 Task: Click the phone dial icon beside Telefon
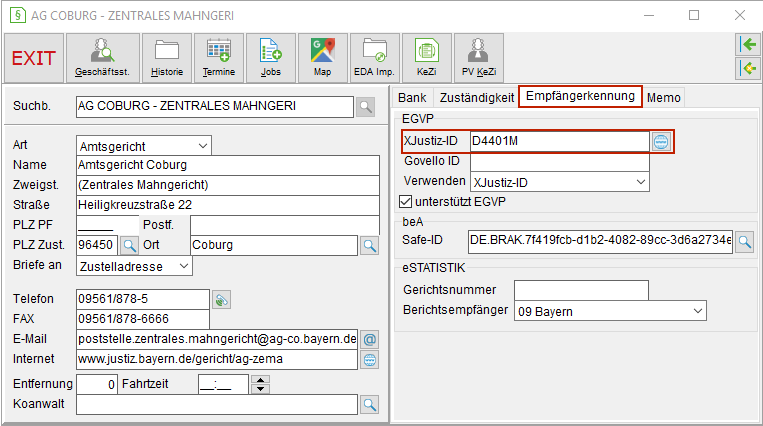(x=221, y=300)
